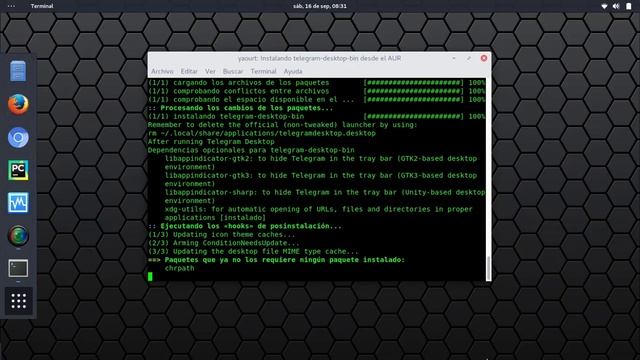Open the Archivo menu
Screen dimensions: 640x360
pos(162,71)
